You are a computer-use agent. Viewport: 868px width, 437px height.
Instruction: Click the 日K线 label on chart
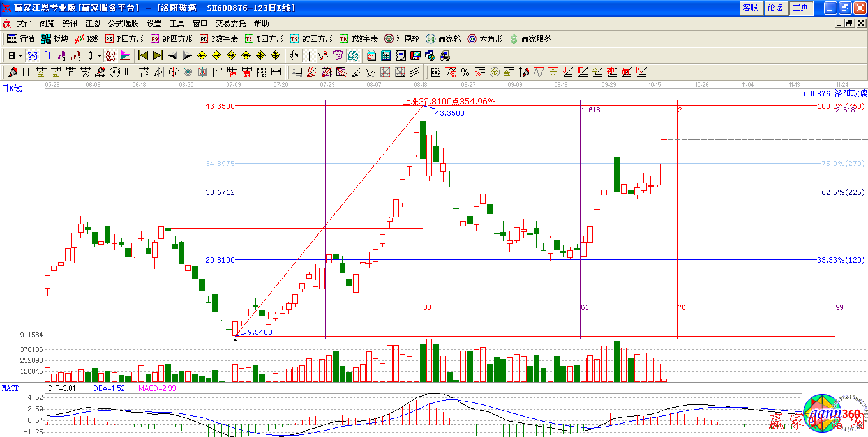[11, 89]
